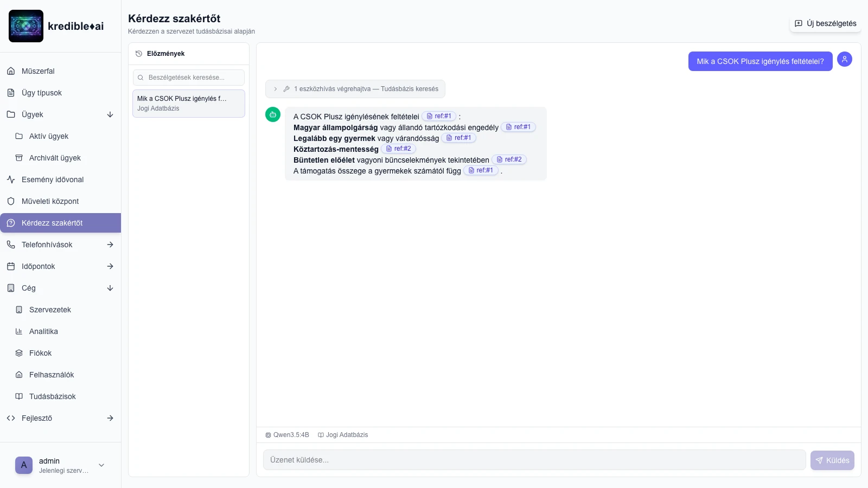Click the Qwen3.5:4B model indicator

pos(287,435)
